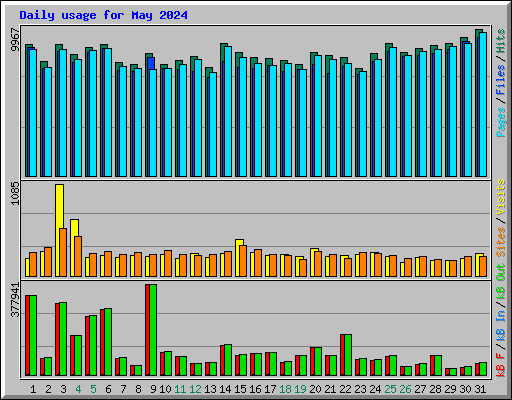Click the yellow Visits bar for day 4
This screenshot has width=512, height=400.
pyautogui.click(x=74, y=228)
